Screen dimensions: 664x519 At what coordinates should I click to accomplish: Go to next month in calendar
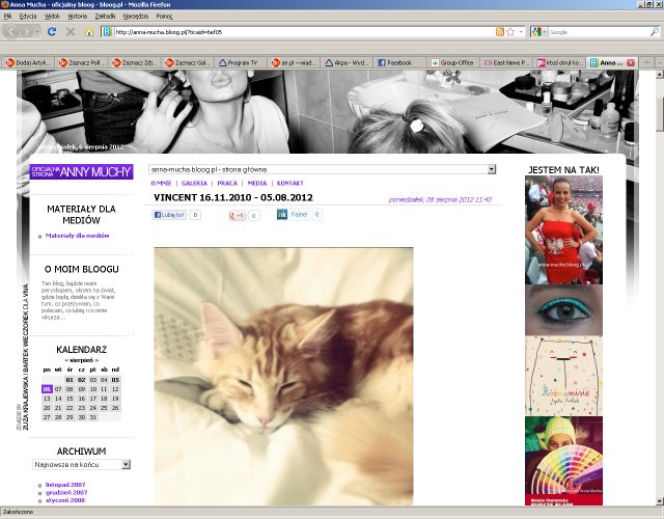[97, 360]
